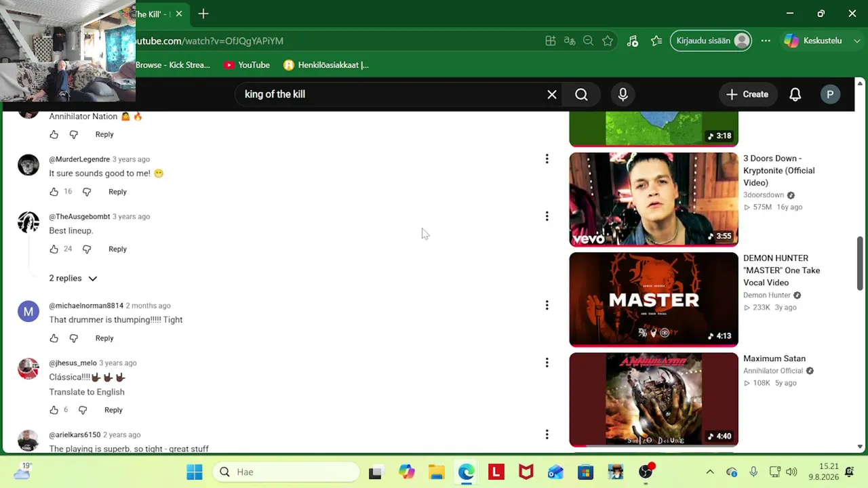
Task: Open the red L app on taskbar
Action: pos(496,472)
